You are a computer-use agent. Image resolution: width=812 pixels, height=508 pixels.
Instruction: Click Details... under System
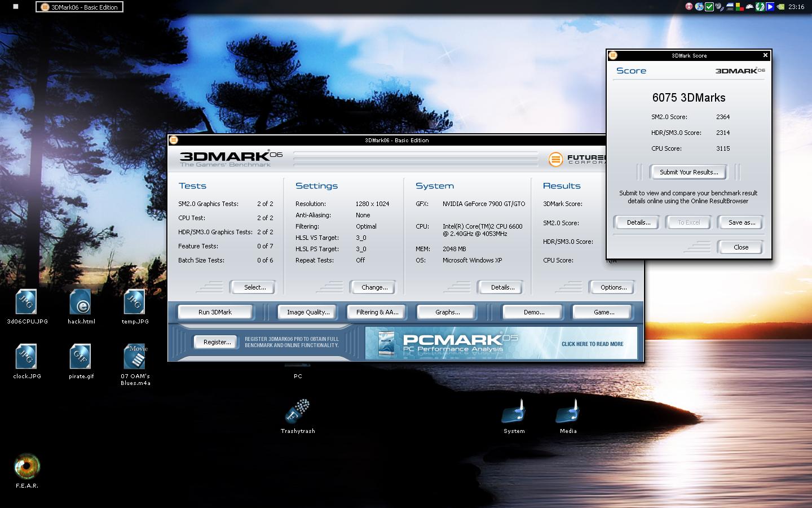500,287
